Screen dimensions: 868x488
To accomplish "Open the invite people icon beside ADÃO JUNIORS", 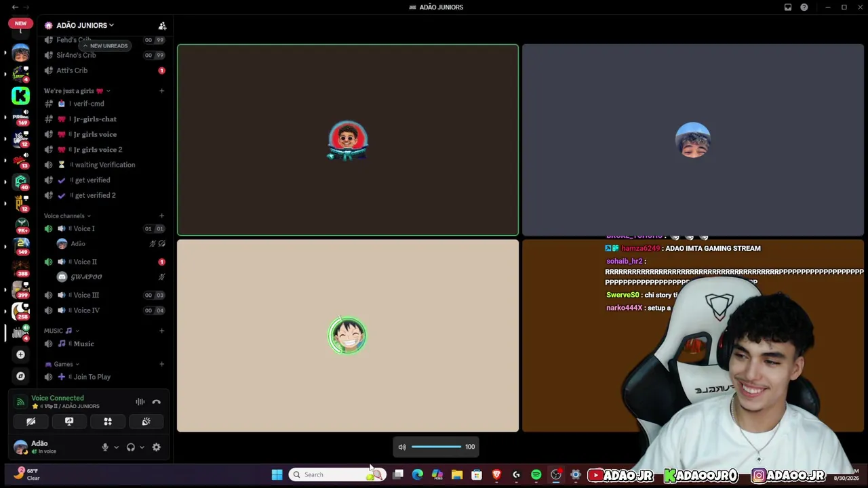I will tap(162, 26).
